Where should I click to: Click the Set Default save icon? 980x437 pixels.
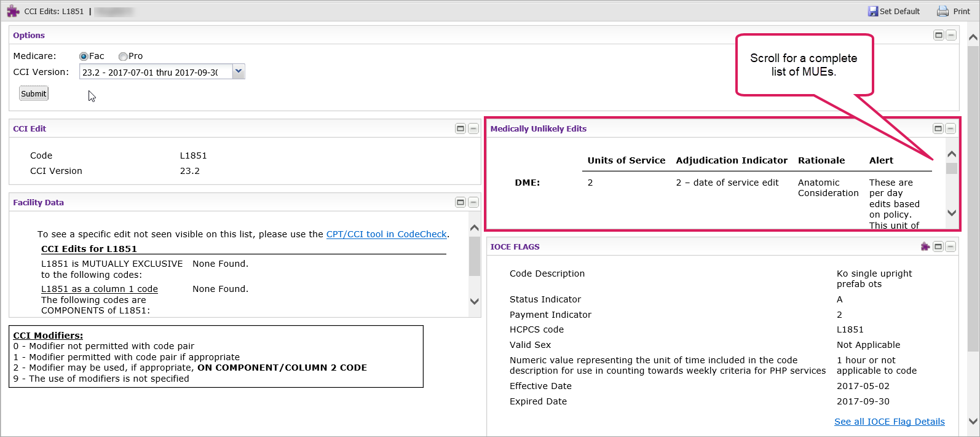(x=872, y=11)
